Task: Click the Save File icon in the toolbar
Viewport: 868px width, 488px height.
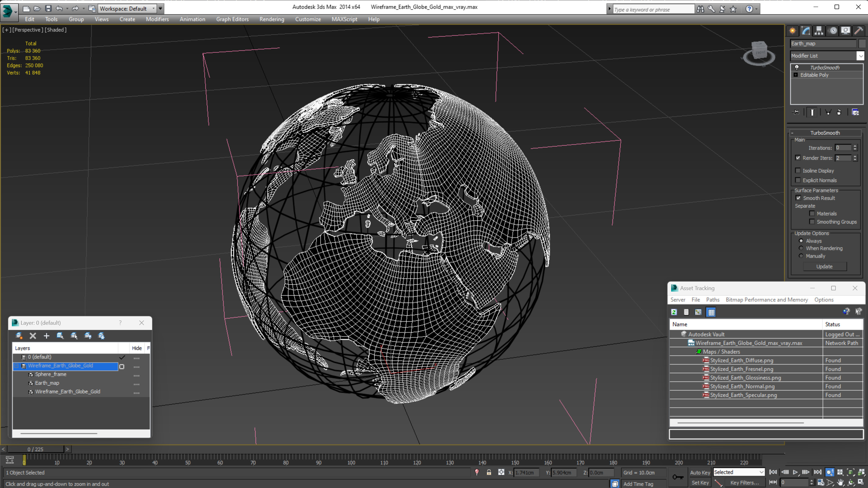Action: pos(48,9)
